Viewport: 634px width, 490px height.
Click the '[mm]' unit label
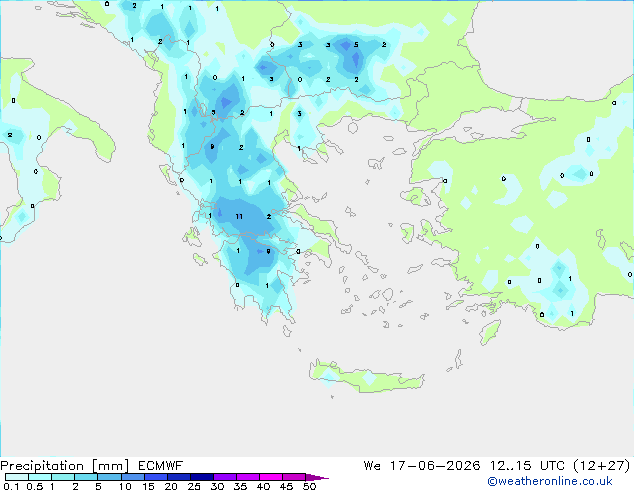point(110,466)
